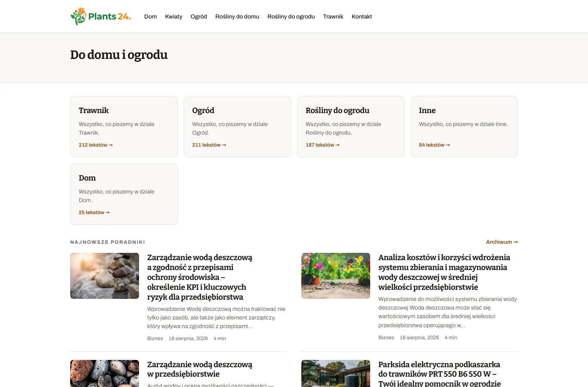Select Rośliny do domu in navigation
Image resolution: width=588 pixels, height=387 pixels.
237,16
